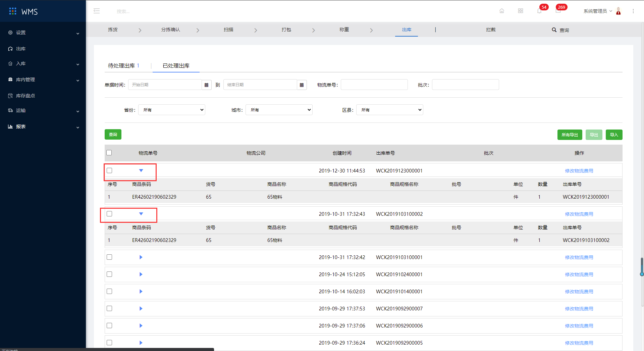644x351 pixels.
Task: Click the 设置 gear icon in sidebar
Action: 10,33
